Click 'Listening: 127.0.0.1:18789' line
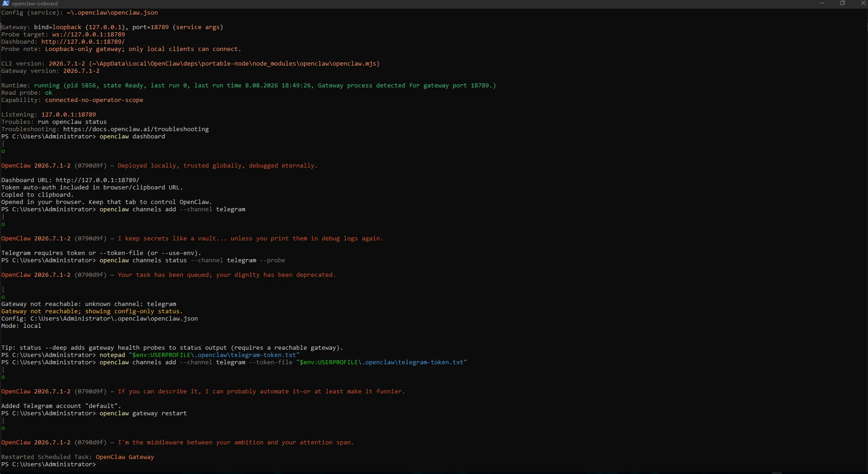The width and height of the screenshot is (868, 474). tap(49, 115)
